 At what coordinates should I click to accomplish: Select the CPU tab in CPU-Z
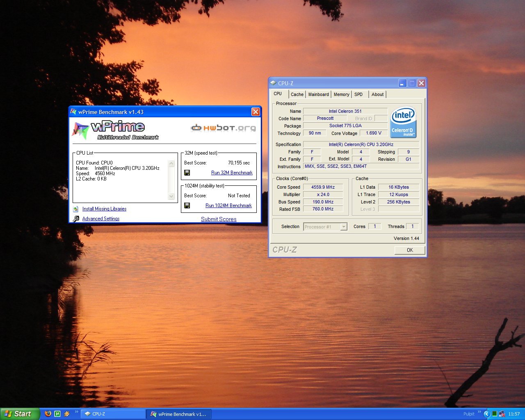click(278, 94)
